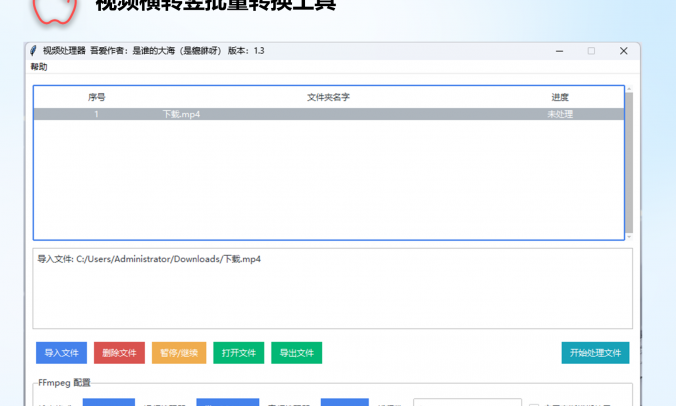Click the file list vertical scrollbar
Viewport: 676px width, 406px height.
pyautogui.click(x=629, y=162)
